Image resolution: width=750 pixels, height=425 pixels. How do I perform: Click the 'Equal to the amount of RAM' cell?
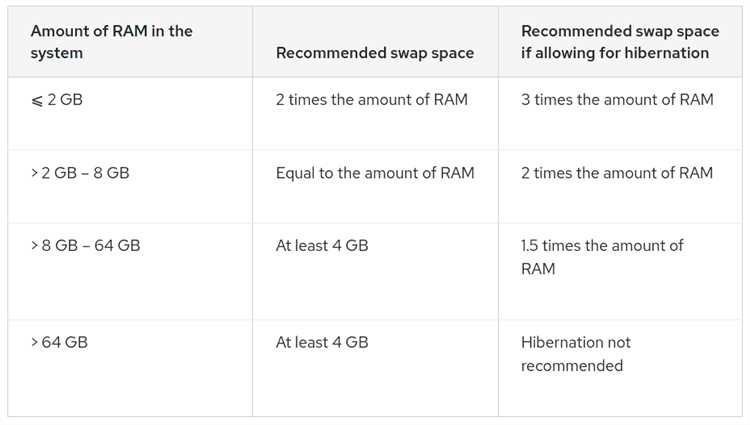[375, 173]
